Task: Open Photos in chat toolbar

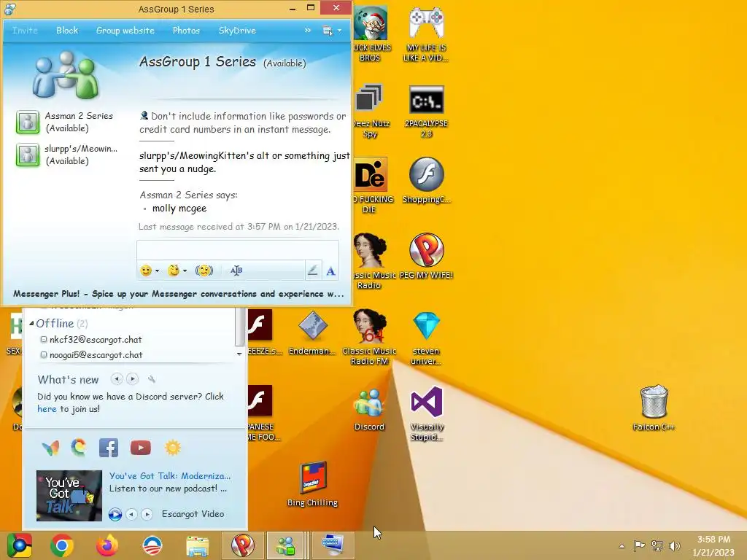Action: tap(186, 30)
